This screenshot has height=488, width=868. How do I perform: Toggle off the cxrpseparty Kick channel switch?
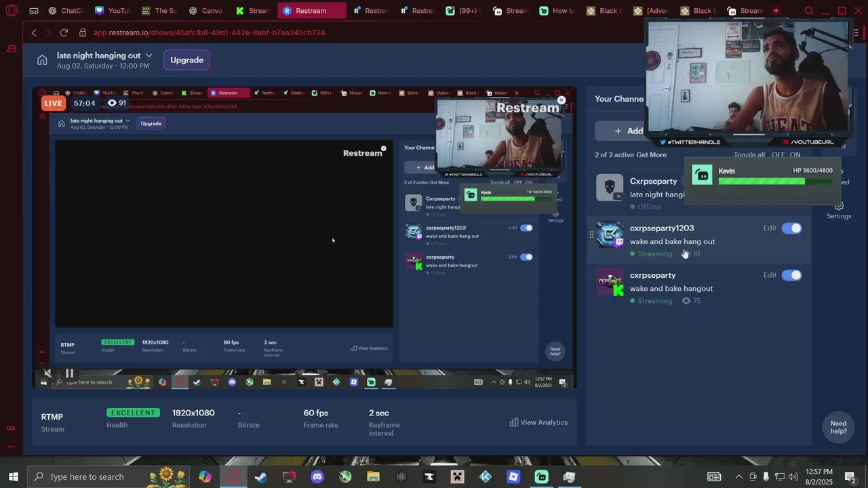[x=791, y=275]
